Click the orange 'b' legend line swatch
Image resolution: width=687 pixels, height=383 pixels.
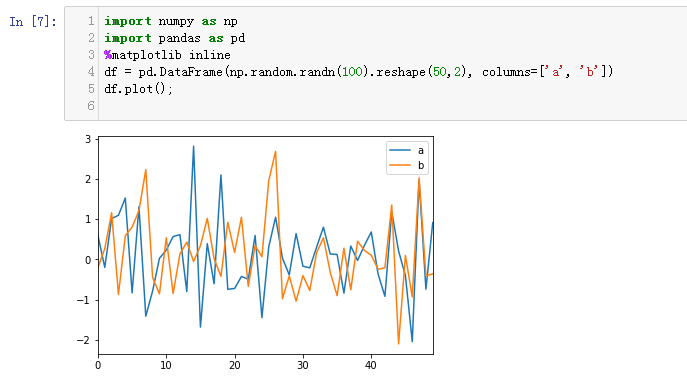400,165
